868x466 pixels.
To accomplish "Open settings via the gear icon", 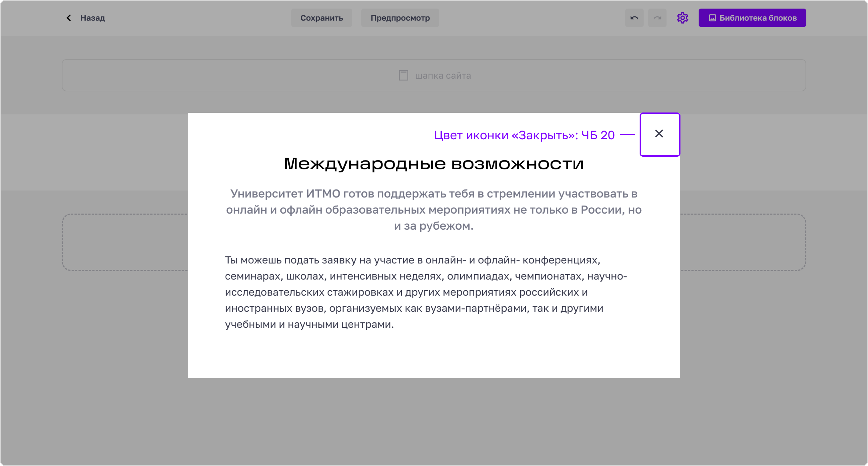I will coord(682,18).
